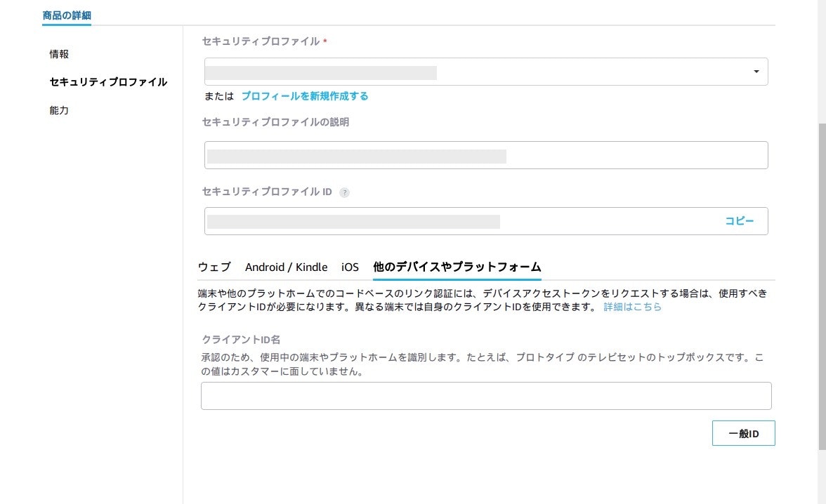This screenshot has width=826, height=504.
Task: Click the クライアントID名 label text
Action: tap(241, 339)
